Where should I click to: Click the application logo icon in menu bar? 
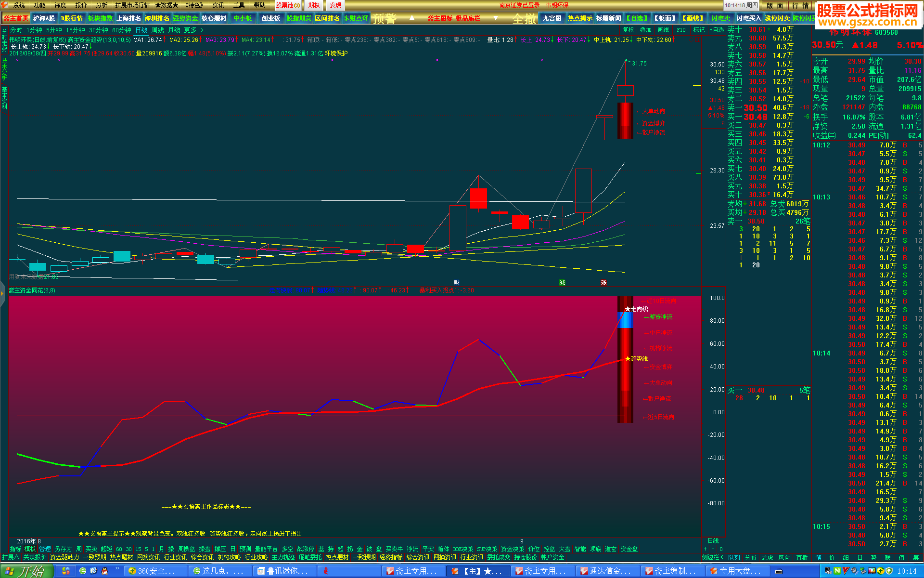point(5,5)
